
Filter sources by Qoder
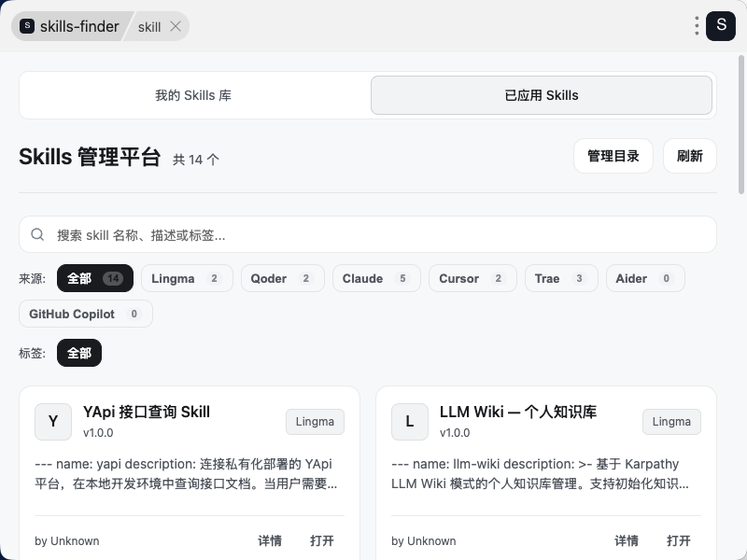pyautogui.click(x=283, y=278)
